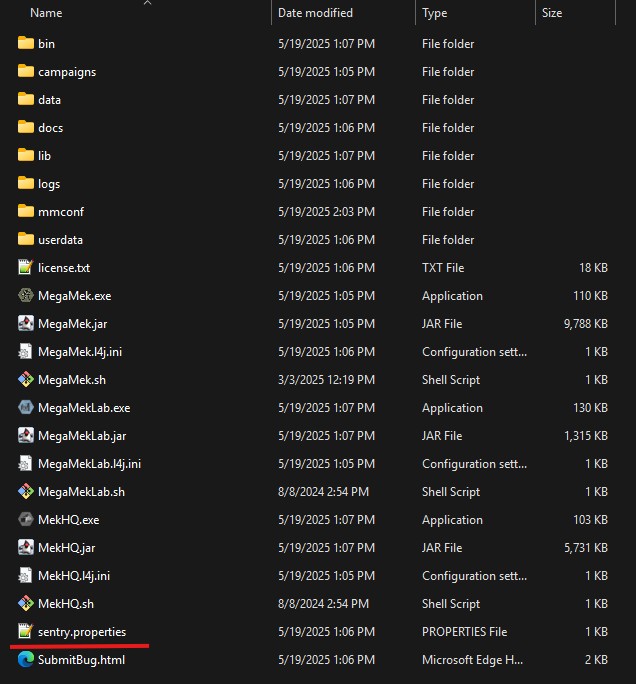Select the MegaMek.sh shell script icon

(x=26, y=380)
